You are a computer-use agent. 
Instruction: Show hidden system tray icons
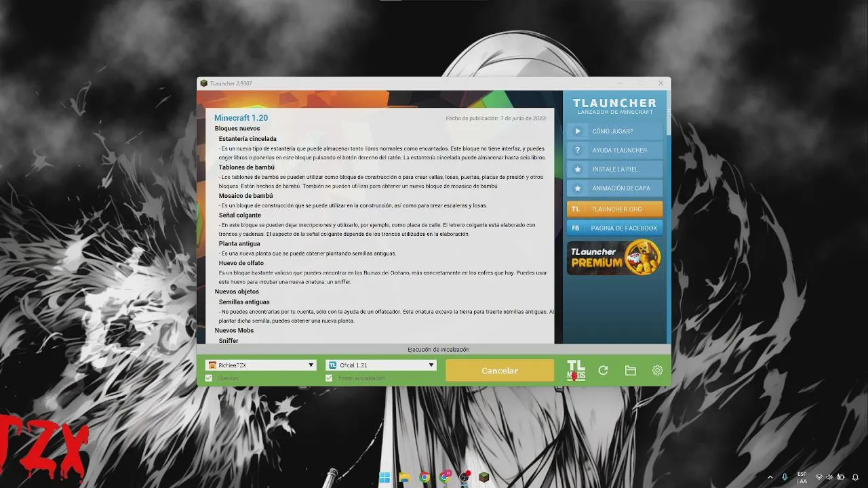[770, 477]
